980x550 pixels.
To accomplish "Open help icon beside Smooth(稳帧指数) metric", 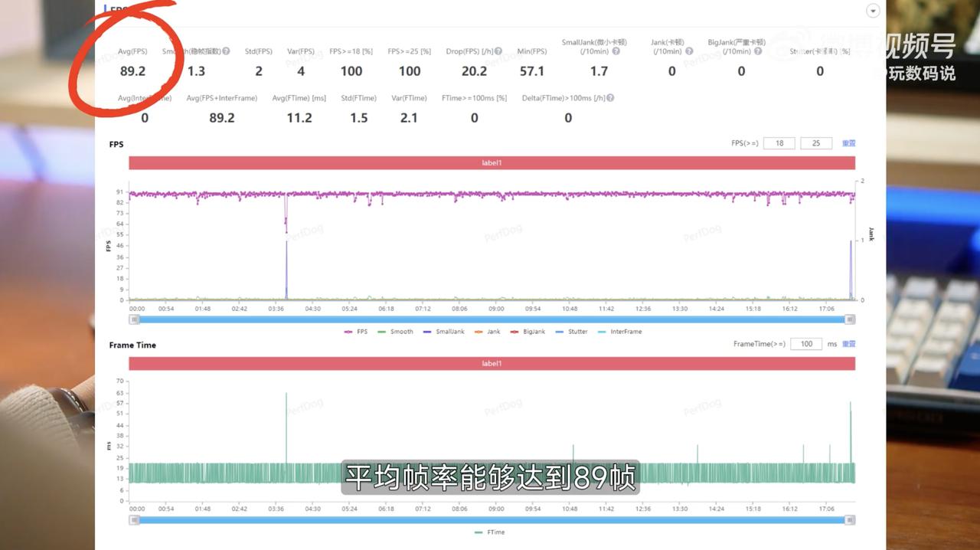I will pos(226,51).
